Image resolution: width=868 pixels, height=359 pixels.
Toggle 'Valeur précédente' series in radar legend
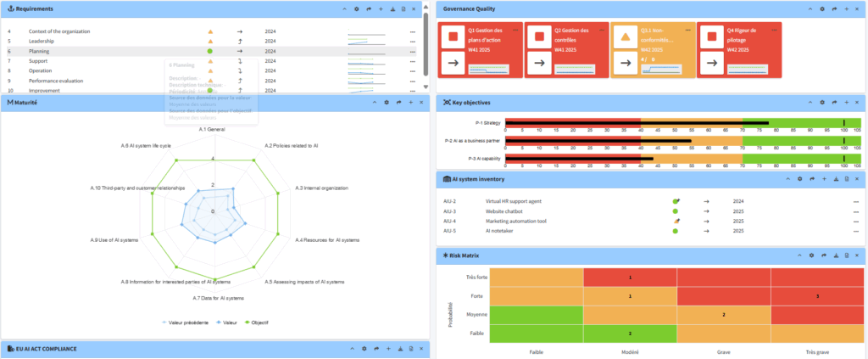tap(186, 323)
